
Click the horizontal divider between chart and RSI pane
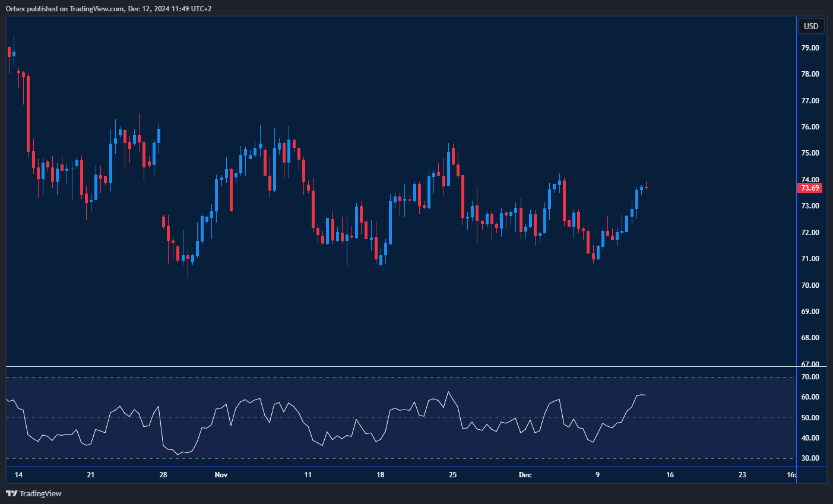click(401, 367)
